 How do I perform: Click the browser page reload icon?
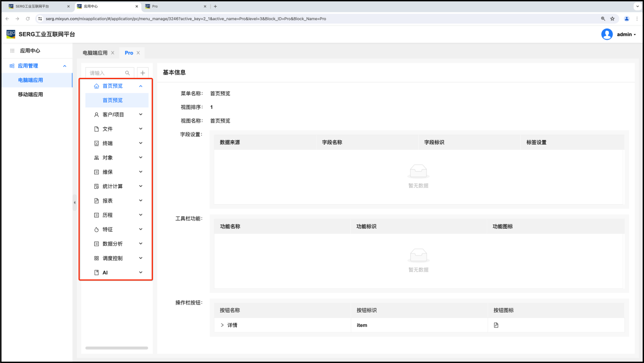click(27, 19)
